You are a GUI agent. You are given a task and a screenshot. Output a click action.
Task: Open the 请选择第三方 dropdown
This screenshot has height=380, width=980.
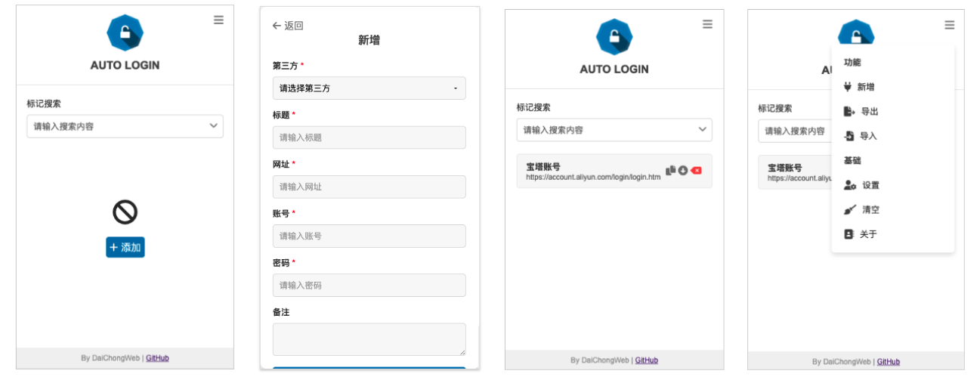click(369, 88)
